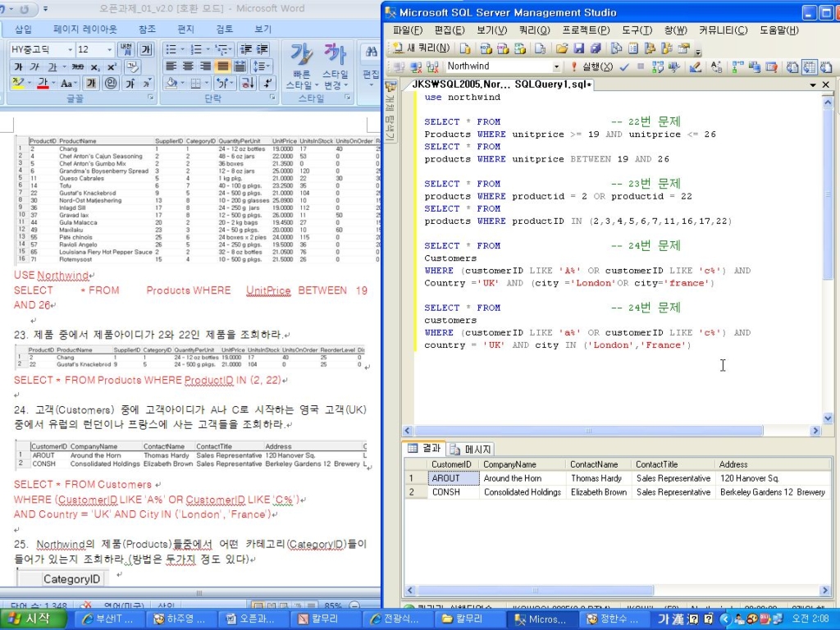The width and height of the screenshot is (840, 630).
Task: Click the Clear Formatting eraser icon
Action: pos(132,67)
